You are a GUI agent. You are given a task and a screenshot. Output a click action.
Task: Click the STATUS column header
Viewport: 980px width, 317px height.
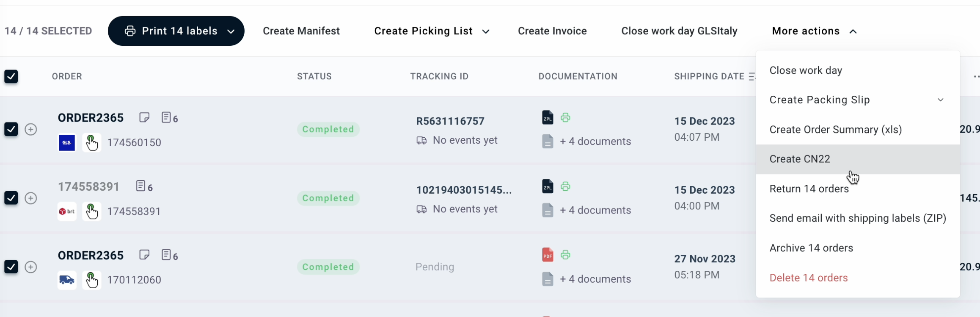click(x=314, y=76)
